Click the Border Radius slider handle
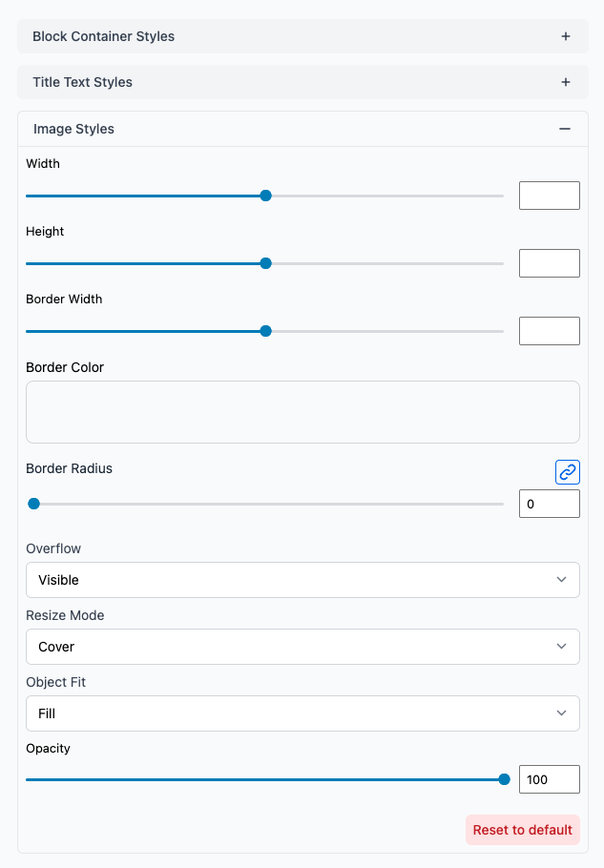604x868 pixels. (34, 503)
